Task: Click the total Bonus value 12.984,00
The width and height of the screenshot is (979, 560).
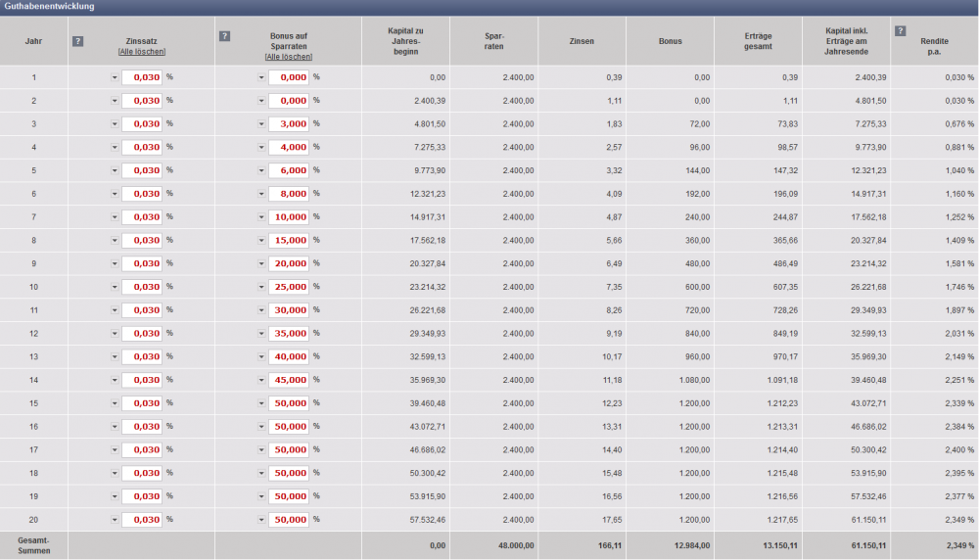Action: coord(692,545)
